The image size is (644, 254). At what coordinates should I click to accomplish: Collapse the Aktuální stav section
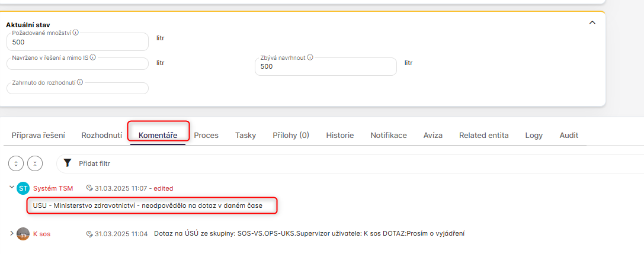[x=592, y=23]
